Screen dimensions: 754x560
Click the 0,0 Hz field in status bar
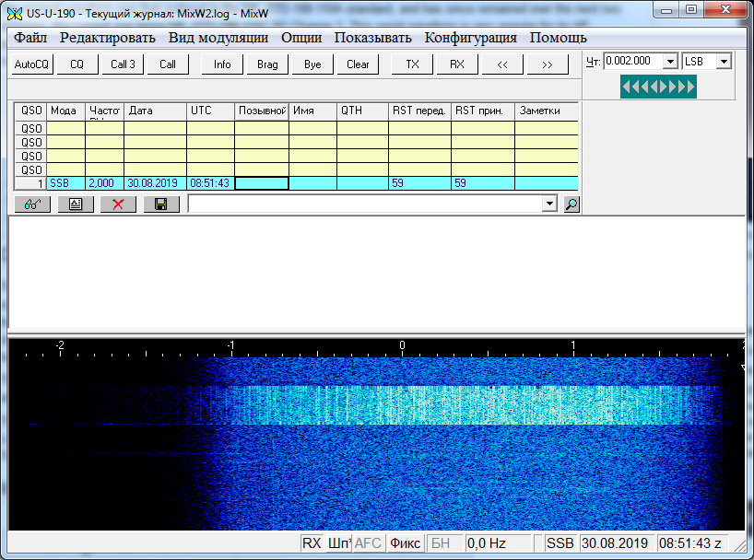498,543
